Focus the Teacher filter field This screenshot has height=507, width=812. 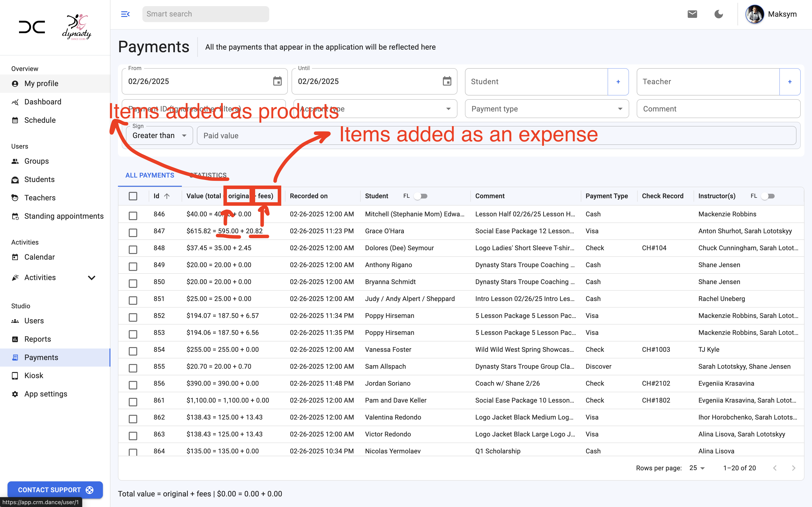click(708, 82)
